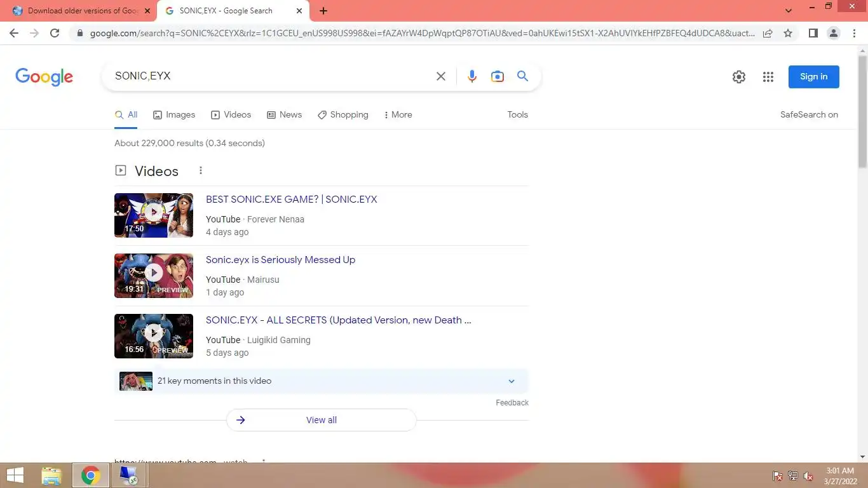
Task: Go to the Google logo homepage
Action: [x=44, y=77]
